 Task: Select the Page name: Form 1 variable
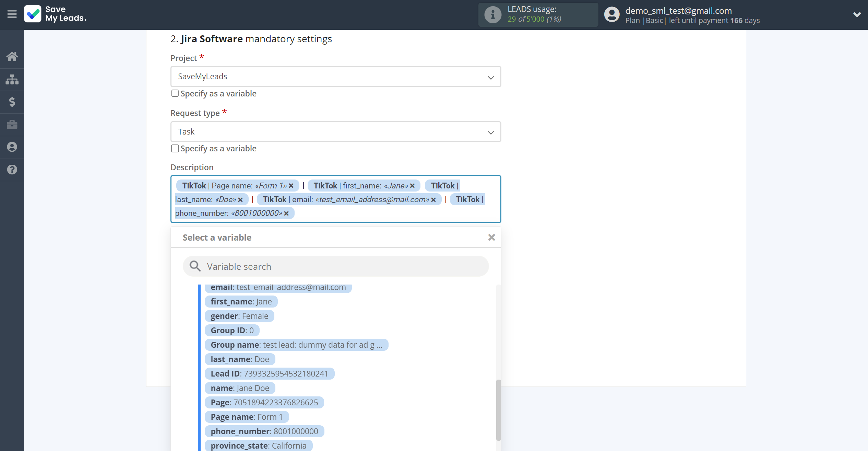247,417
